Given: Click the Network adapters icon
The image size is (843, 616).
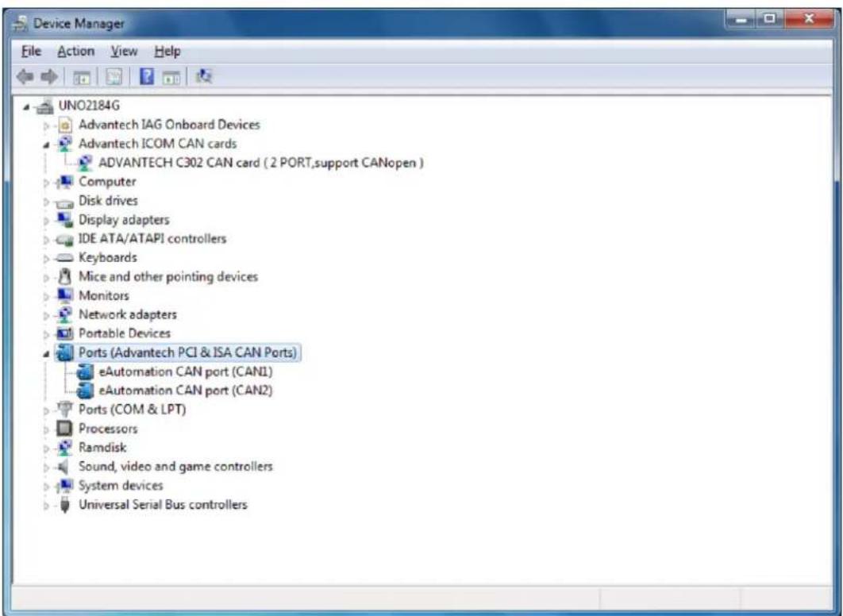Looking at the screenshot, I should [x=64, y=314].
